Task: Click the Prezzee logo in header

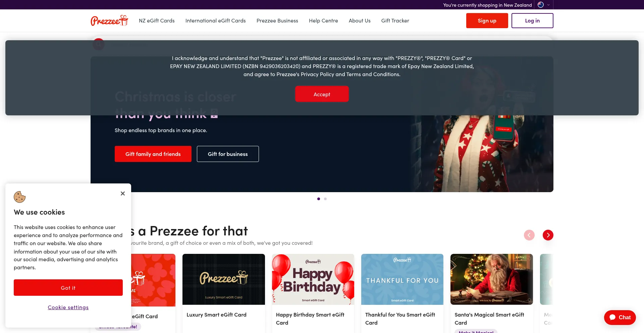Action: point(109,20)
